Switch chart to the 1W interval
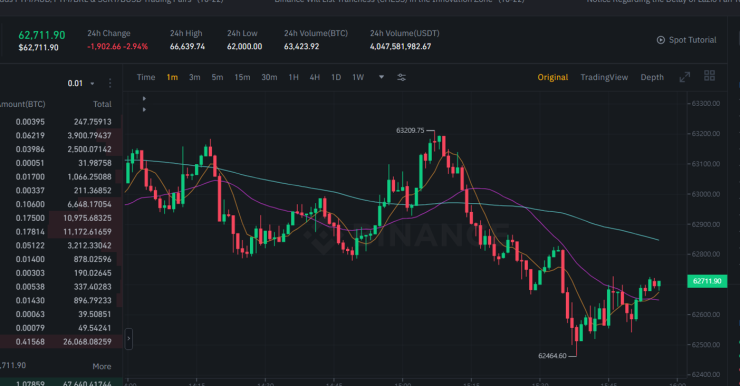Viewport: 740px width, 386px height. [x=358, y=77]
